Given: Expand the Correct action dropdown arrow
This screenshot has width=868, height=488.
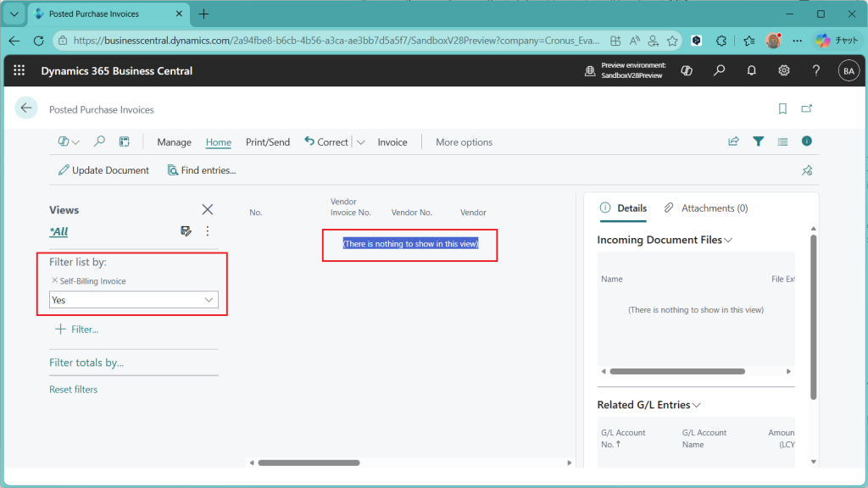Looking at the screenshot, I should [360, 142].
